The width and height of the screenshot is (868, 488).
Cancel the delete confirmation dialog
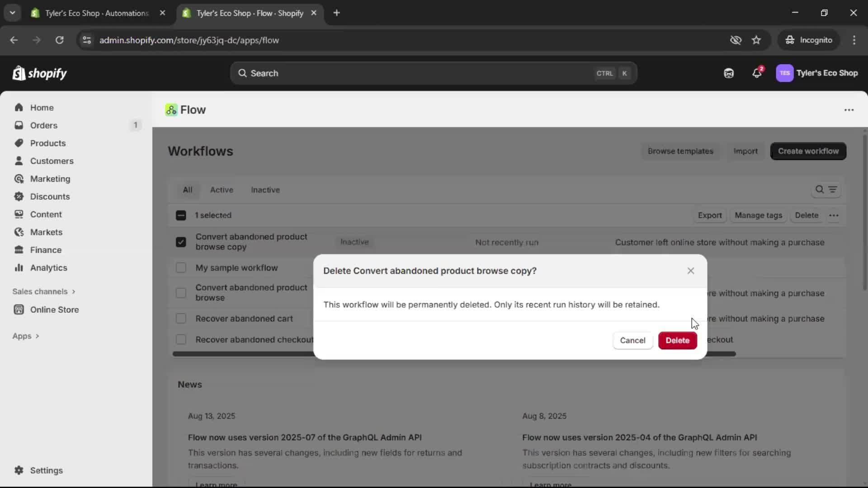(x=632, y=340)
